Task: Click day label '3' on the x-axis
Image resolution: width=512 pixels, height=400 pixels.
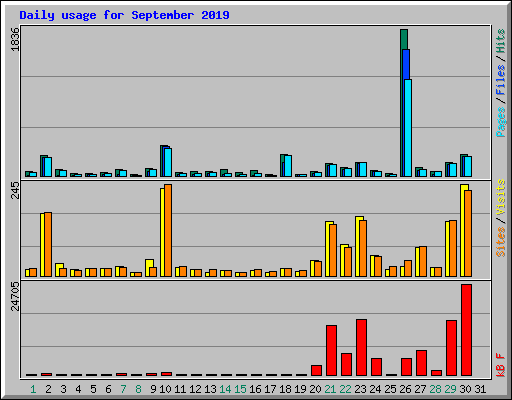Action: [x=63, y=389]
